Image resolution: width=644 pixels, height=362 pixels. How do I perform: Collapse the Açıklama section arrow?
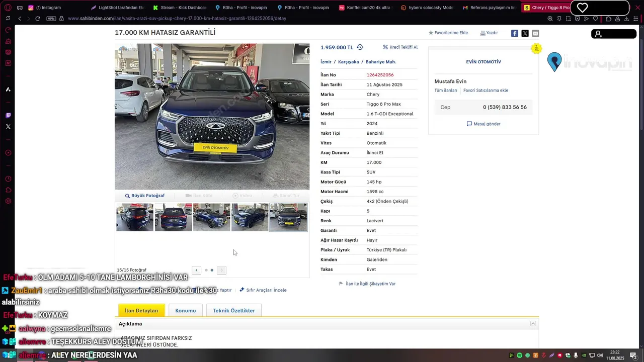pos(533,324)
